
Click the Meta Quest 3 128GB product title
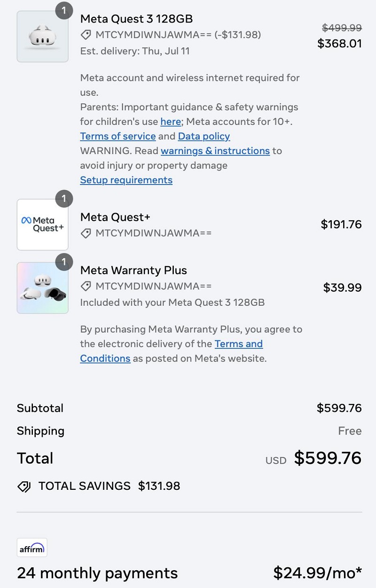(x=136, y=19)
